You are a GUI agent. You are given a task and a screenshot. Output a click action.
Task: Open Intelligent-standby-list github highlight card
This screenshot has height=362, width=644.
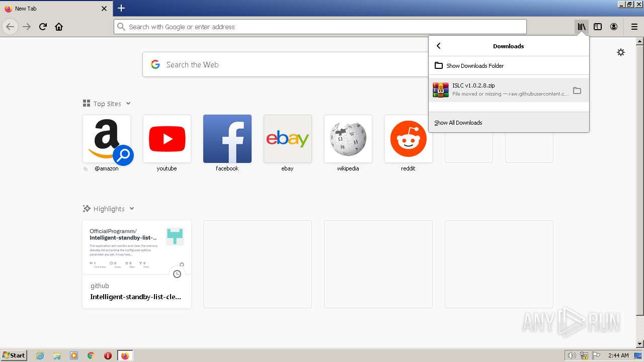pyautogui.click(x=137, y=264)
